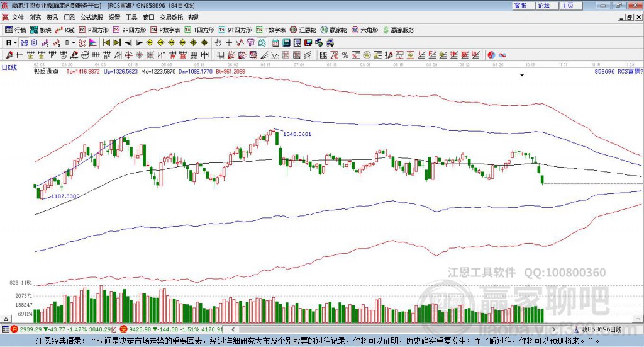The width and height of the screenshot is (644, 347).
Task: Open the T数字表 tool
Action: 270,30
